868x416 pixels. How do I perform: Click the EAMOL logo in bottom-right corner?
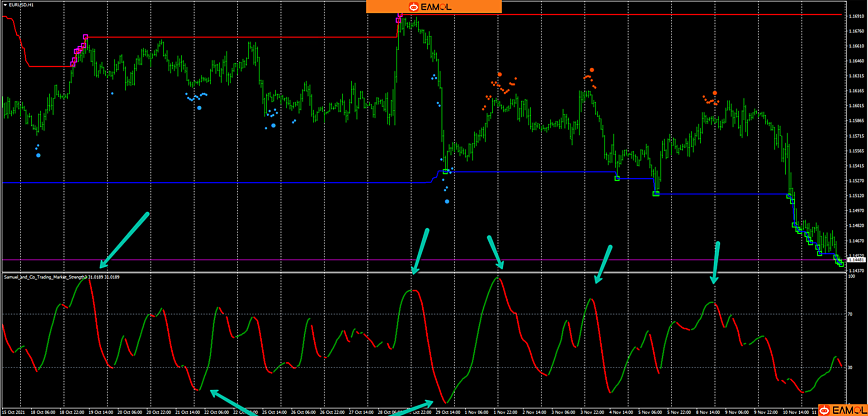(825, 410)
